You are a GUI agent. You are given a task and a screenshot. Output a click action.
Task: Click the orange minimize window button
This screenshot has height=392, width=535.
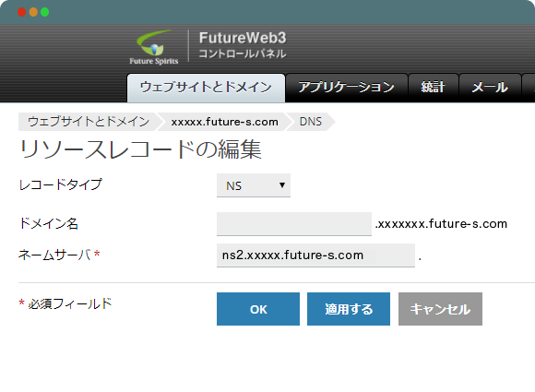(x=33, y=12)
